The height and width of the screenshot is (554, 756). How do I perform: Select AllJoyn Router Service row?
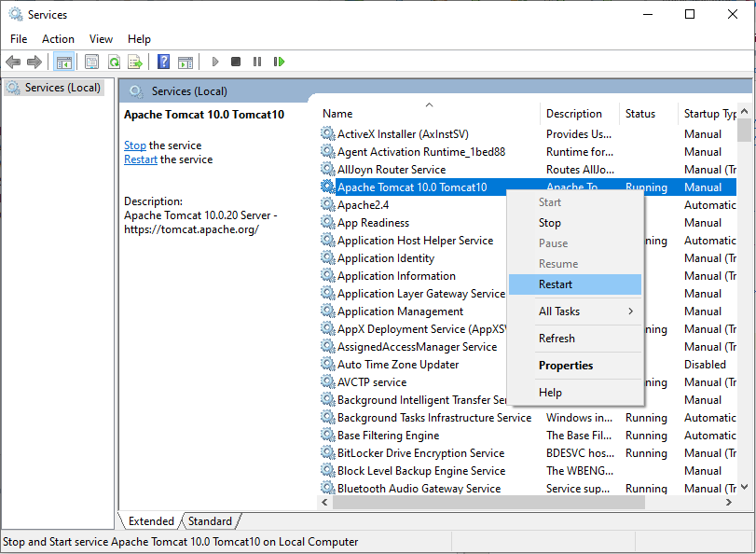pyautogui.click(x=528, y=170)
